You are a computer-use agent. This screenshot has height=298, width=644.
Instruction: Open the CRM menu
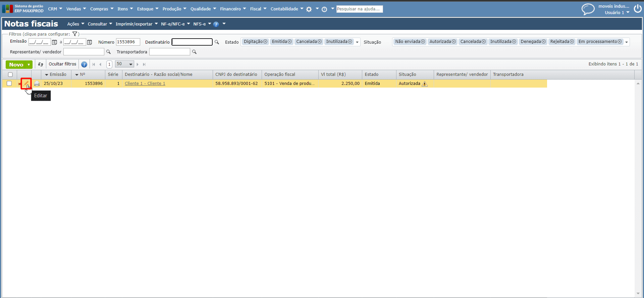(x=55, y=9)
